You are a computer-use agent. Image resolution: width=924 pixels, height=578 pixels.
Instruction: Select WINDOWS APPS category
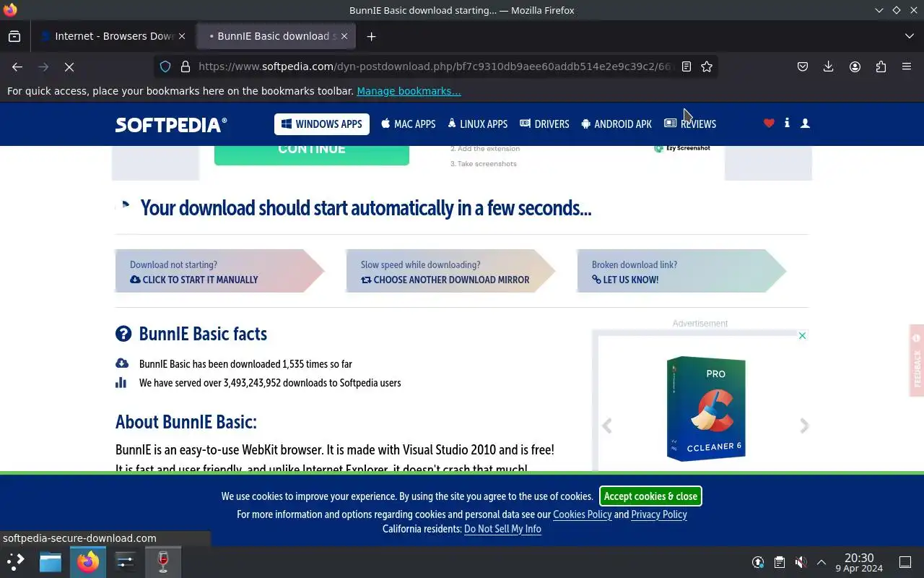tap(322, 124)
